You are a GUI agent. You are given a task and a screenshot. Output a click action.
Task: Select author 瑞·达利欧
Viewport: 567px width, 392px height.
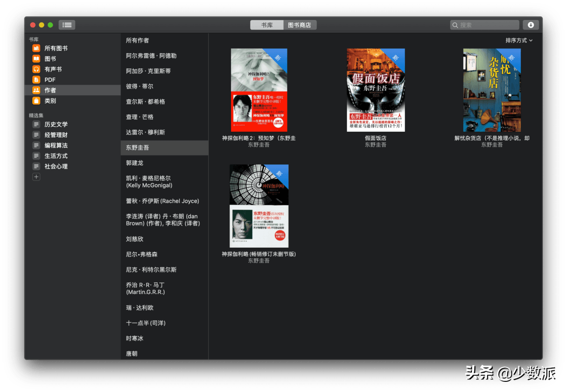165,308
